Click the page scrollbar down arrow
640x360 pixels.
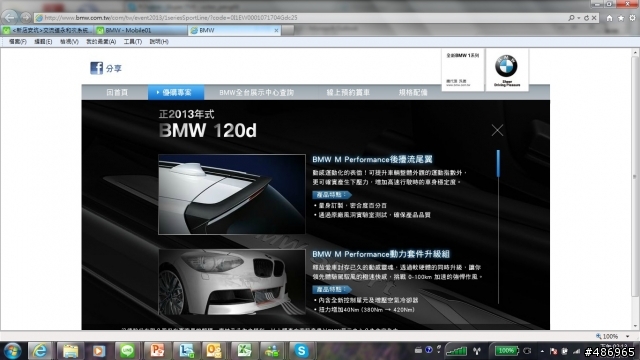coord(635,326)
